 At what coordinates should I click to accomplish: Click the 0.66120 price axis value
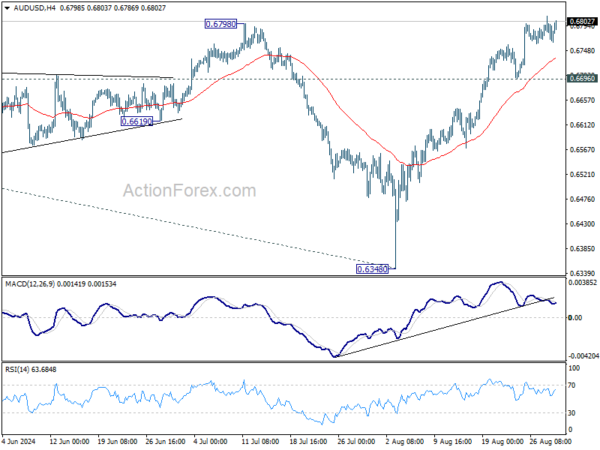(582, 125)
